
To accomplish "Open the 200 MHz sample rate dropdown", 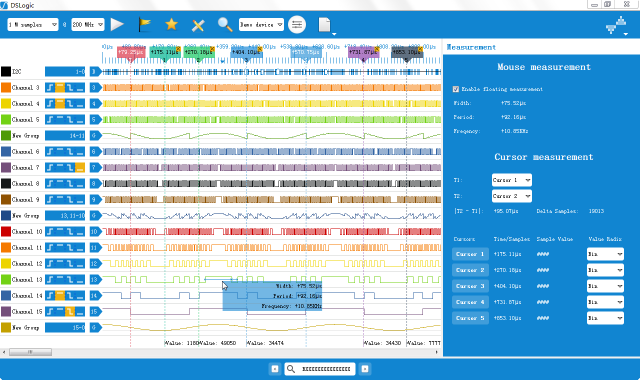I will click(88, 25).
